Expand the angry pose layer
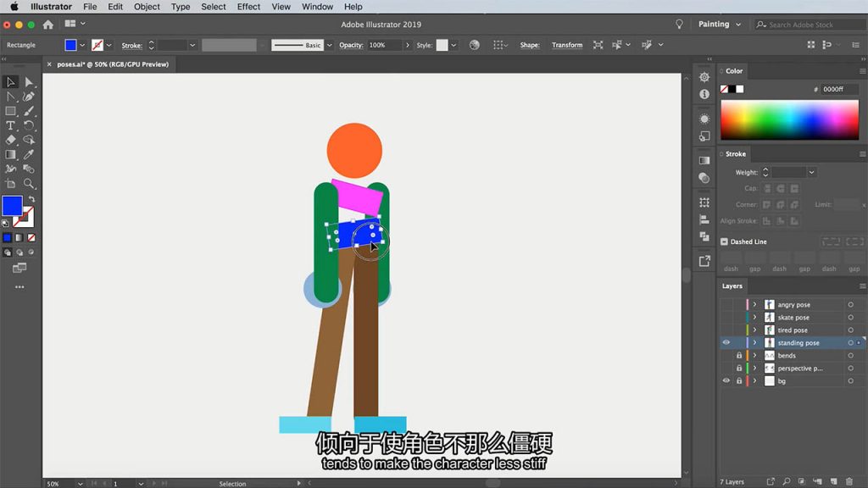This screenshot has width=868, height=488. (754, 304)
